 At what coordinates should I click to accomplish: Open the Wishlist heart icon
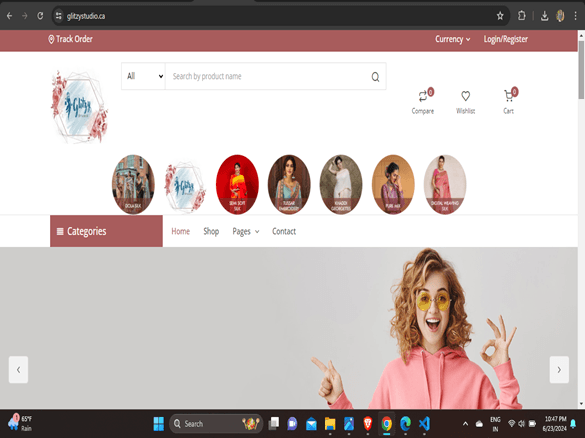tap(465, 96)
